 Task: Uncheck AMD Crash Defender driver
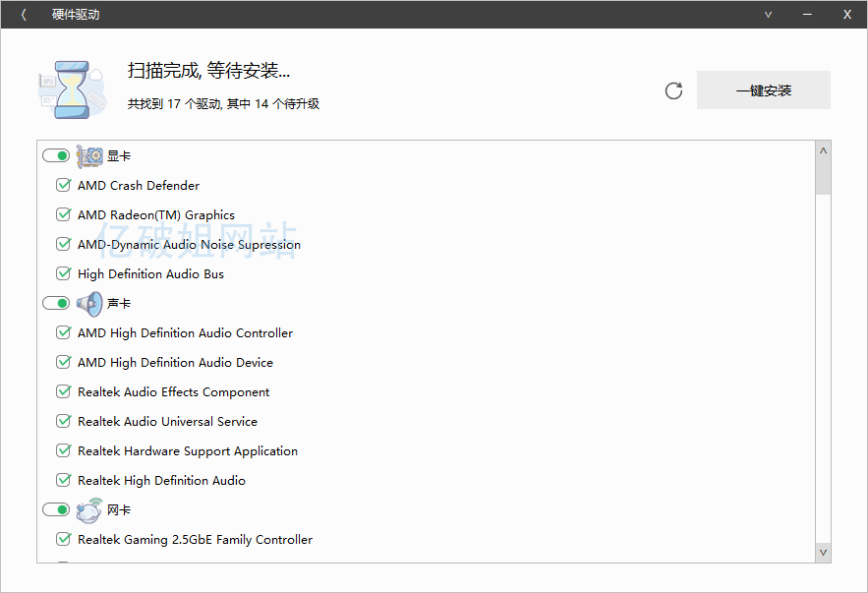point(64,185)
